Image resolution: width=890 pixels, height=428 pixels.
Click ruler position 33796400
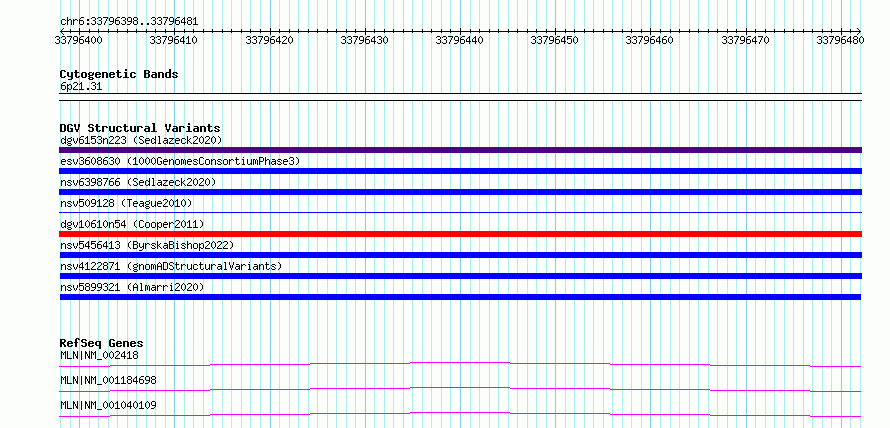click(x=78, y=40)
